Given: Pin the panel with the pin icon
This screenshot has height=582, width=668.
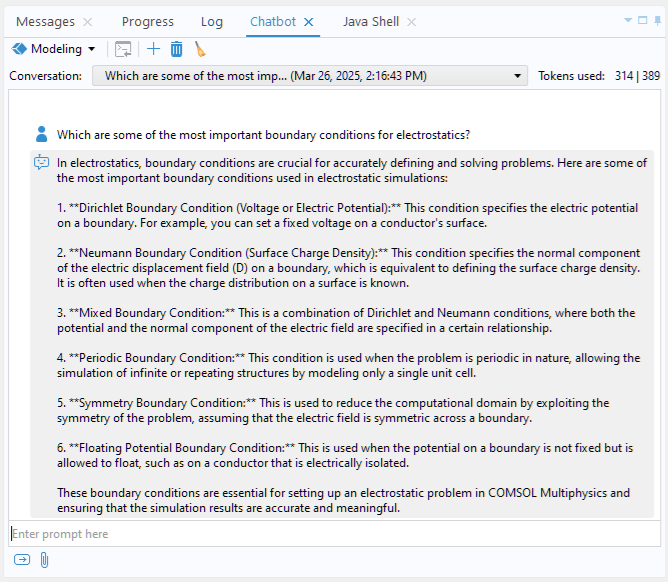Looking at the screenshot, I should (657, 20).
